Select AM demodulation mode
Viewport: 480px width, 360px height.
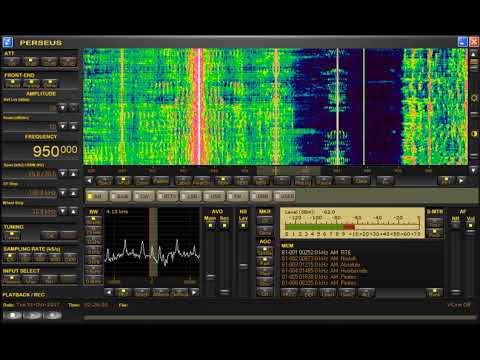(x=97, y=196)
